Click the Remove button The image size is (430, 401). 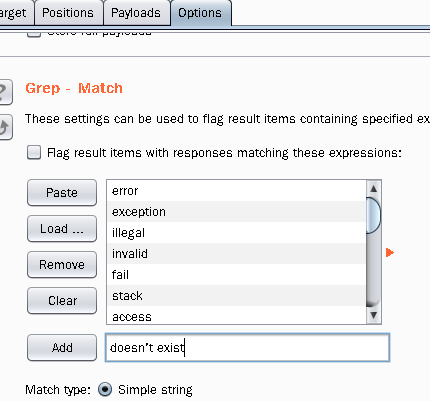pos(62,265)
